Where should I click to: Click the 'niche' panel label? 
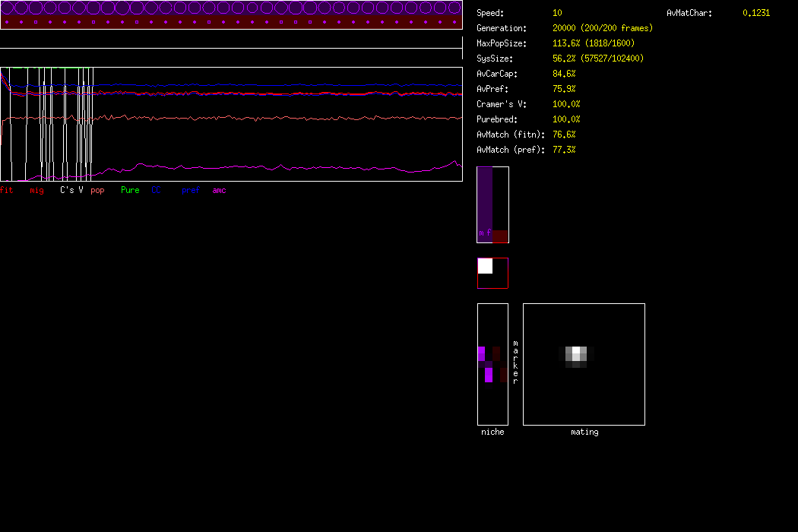pyautogui.click(x=492, y=432)
